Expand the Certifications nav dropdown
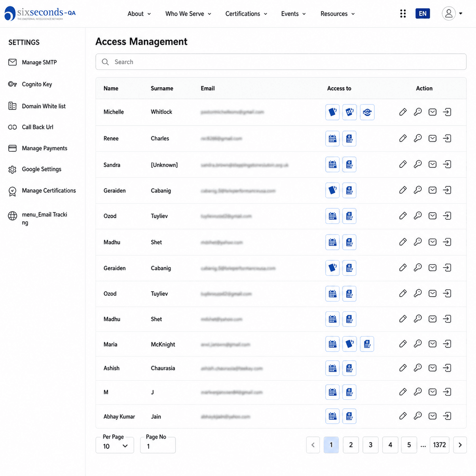This screenshot has height=476, width=476. tap(246, 14)
